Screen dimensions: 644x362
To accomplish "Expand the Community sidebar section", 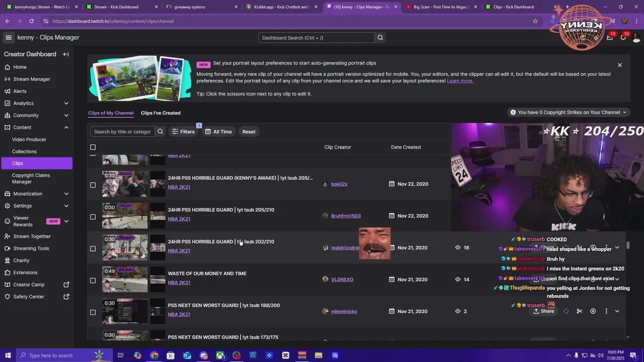I will click(66, 115).
